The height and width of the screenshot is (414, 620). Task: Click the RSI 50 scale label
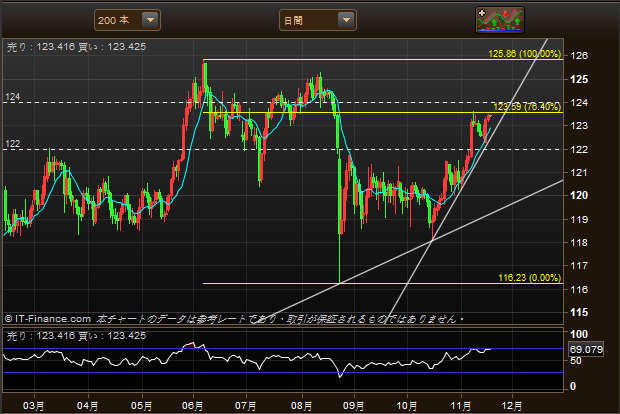click(576, 361)
